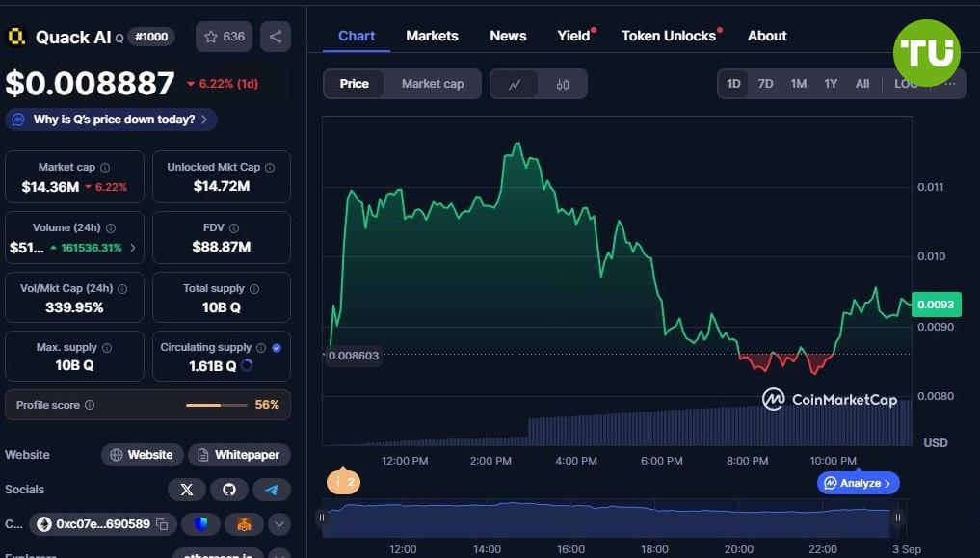
Task: Click the 0xc07e...690589 contract address
Action: coord(103,524)
